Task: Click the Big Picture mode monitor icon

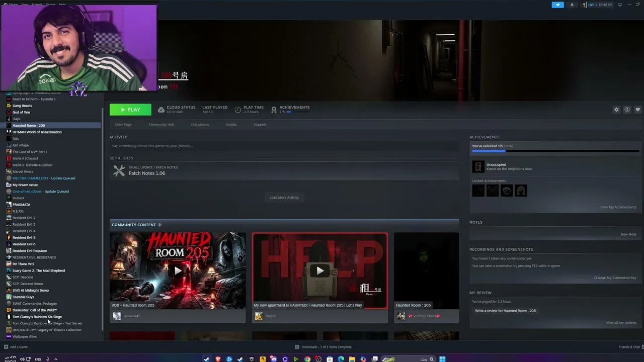Action: [620, 5]
